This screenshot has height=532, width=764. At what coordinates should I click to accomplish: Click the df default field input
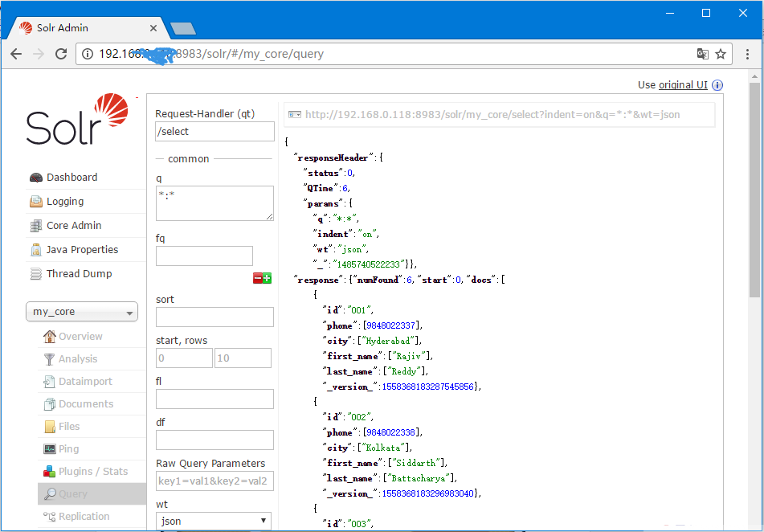214,440
